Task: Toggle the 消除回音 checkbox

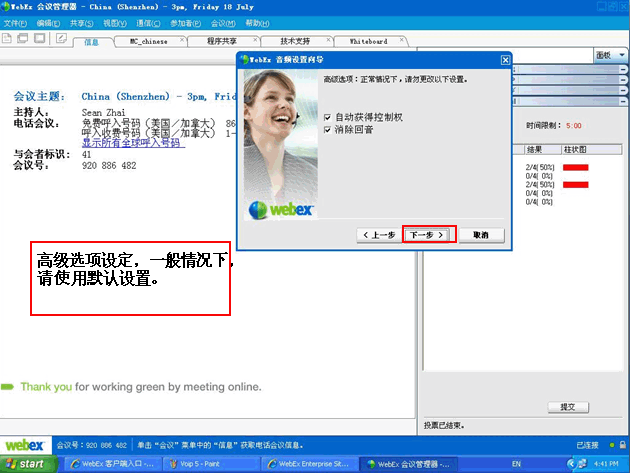Action: (327, 130)
